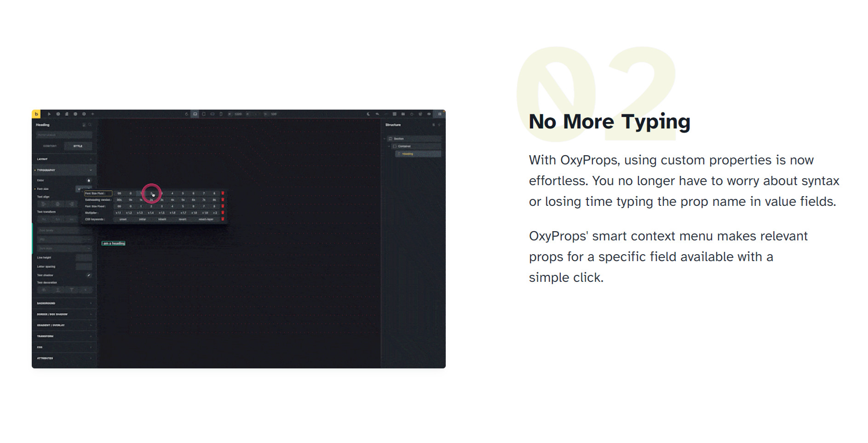This screenshot has width=868, height=443.
Task: Toggle the overline Text decoration button
Action: click(72, 290)
